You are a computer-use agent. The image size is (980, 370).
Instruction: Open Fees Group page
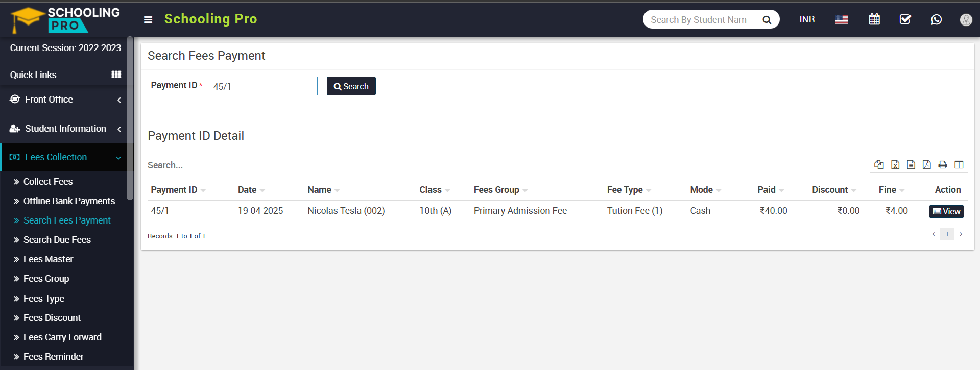click(46, 279)
